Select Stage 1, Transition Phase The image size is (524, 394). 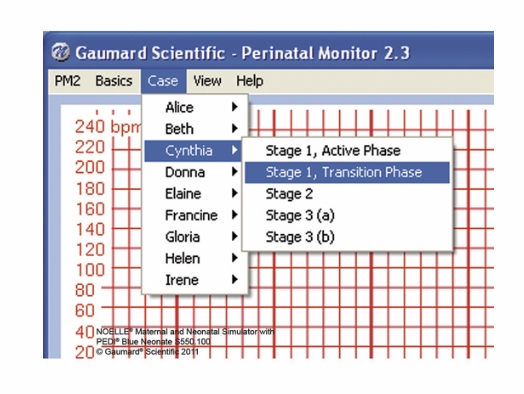(x=347, y=172)
